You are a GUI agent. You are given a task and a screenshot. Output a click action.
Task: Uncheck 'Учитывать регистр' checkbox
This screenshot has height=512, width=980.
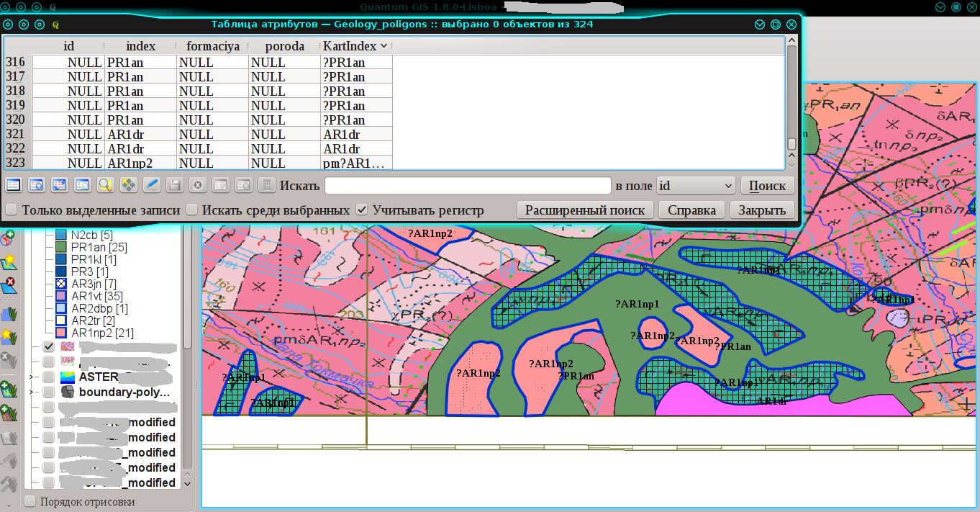(x=363, y=210)
